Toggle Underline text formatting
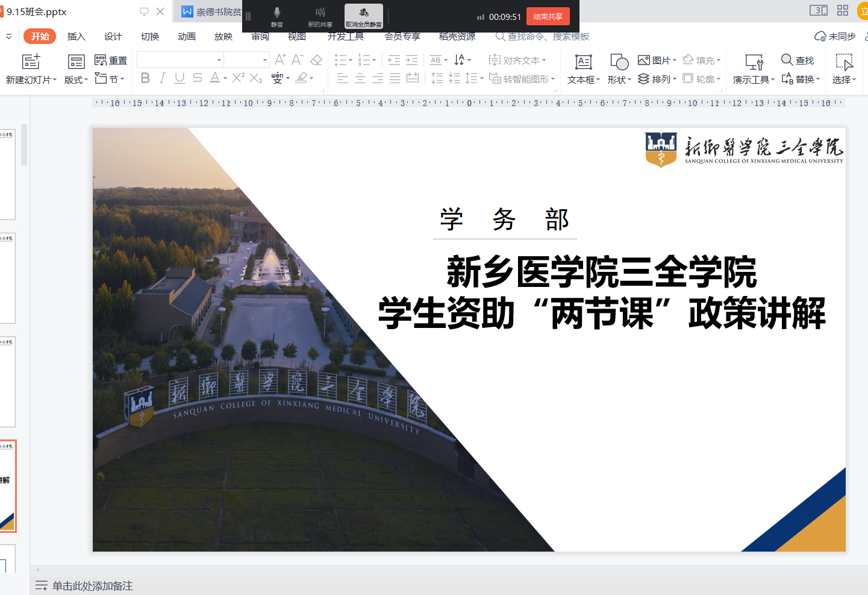The width and height of the screenshot is (868, 595). 180,78
